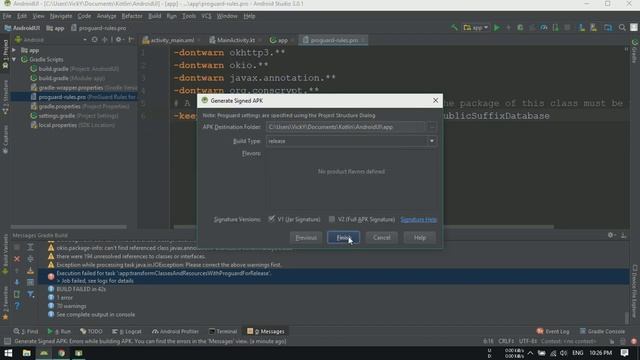This screenshot has height=360, width=640.
Task: Open the Build Type release dropdown
Action: coord(351,141)
